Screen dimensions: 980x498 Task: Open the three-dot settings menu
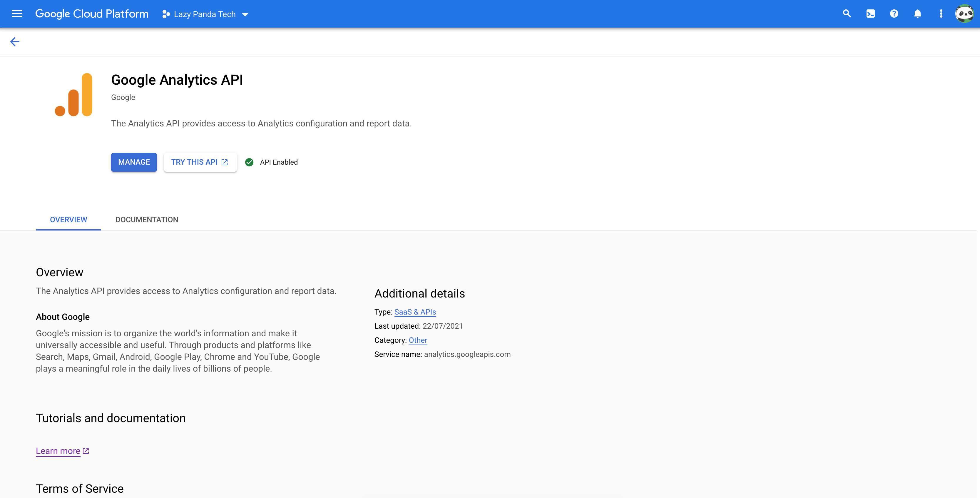[x=941, y=14]
